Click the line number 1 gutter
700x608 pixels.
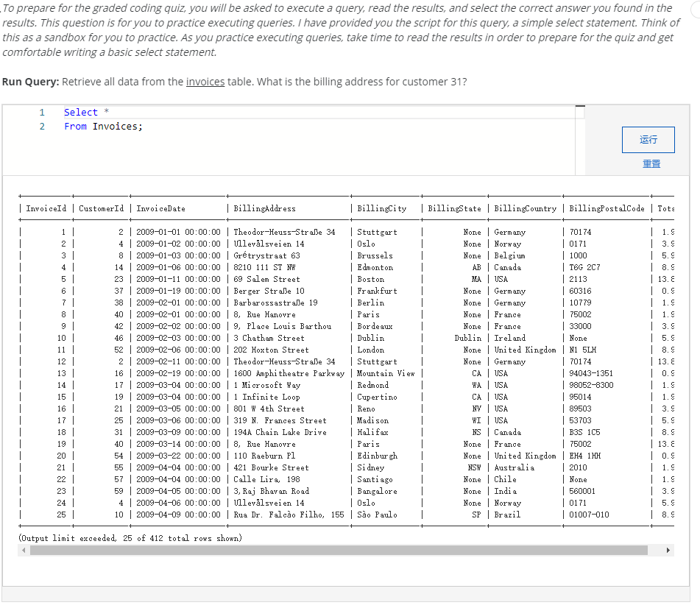(x=41, y=112)
